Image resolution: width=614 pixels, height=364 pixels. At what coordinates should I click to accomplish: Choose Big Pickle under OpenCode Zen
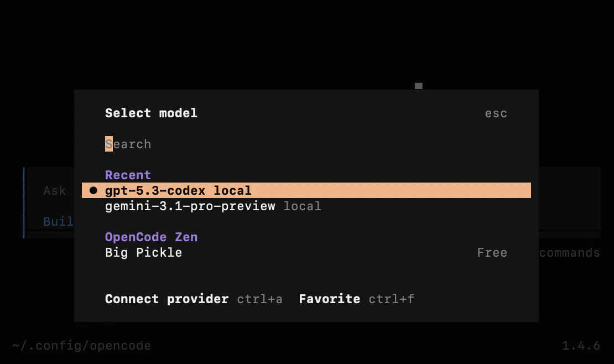(143, 252)
